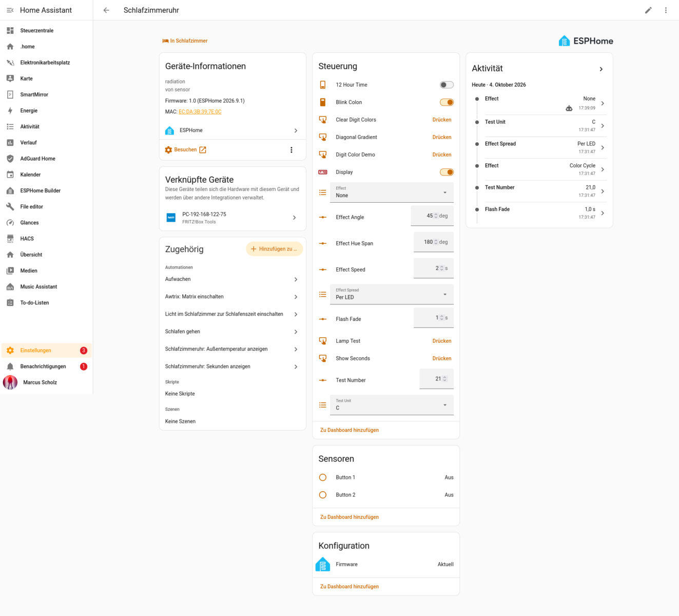Enable the 12 Hour Time switch
Image resolution: width=679 pixels, height=616 pixels.
[x=447, y=85]
